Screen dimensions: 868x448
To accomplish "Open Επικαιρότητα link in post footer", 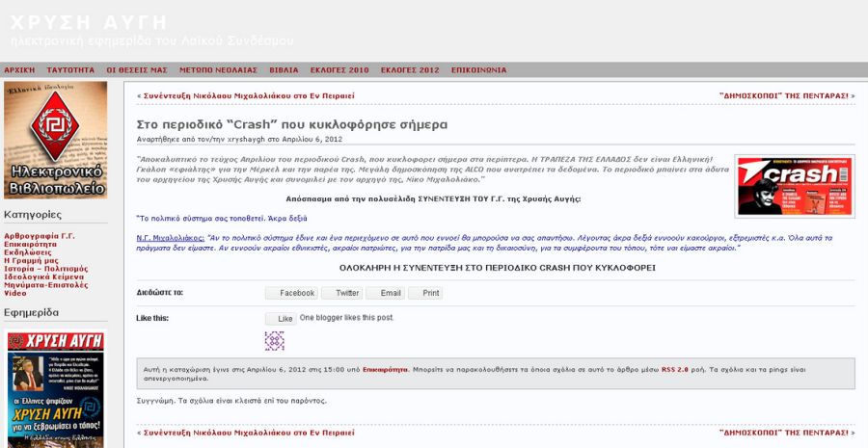I will tap(385, 369).
